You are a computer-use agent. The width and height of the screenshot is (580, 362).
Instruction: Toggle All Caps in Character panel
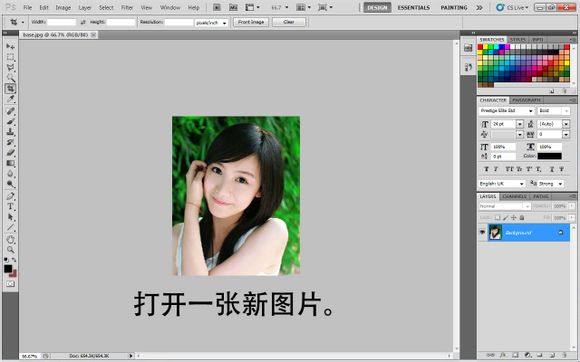click(x=509, y=169)
